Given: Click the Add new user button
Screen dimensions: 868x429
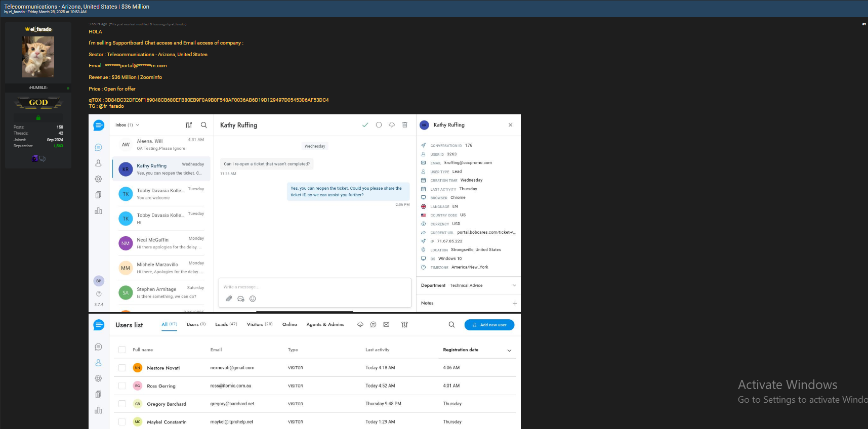Looking at the screenshot, I should click(x=489, y=325).
